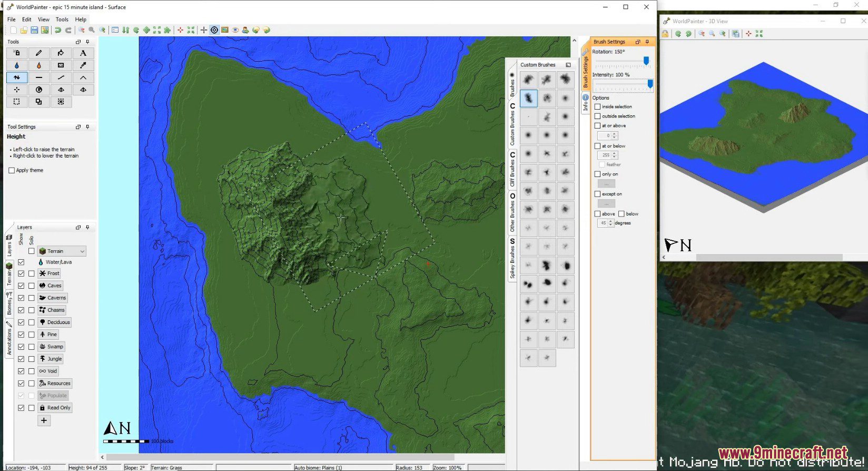
Task: Increase the at or above value stepper
Action: click(x=615, y=134)
